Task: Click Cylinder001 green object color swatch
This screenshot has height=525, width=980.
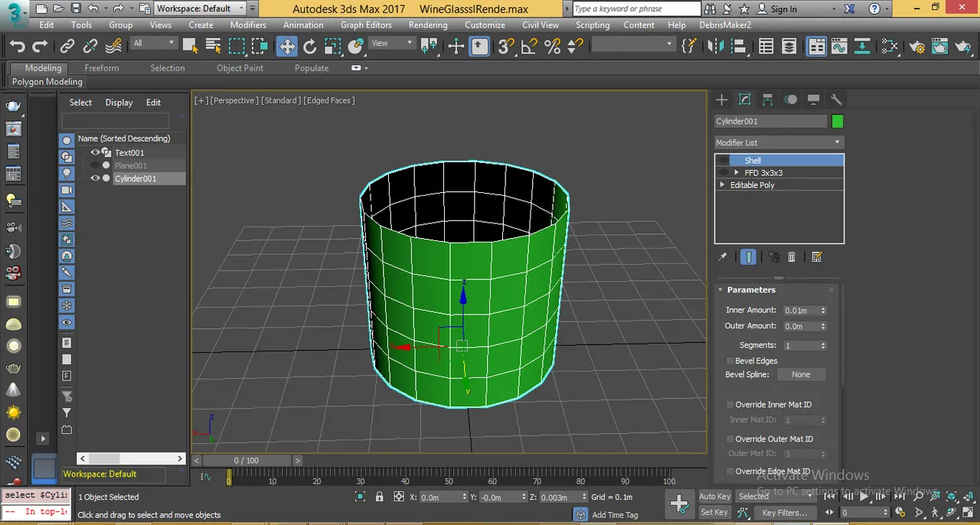Action: [838, 121]
